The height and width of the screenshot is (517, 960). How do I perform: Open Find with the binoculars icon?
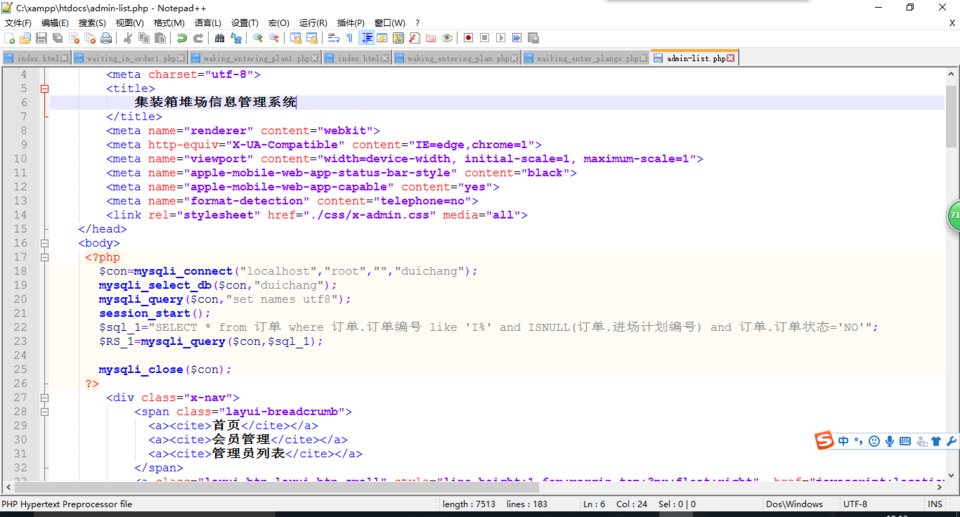pos(220,38)
